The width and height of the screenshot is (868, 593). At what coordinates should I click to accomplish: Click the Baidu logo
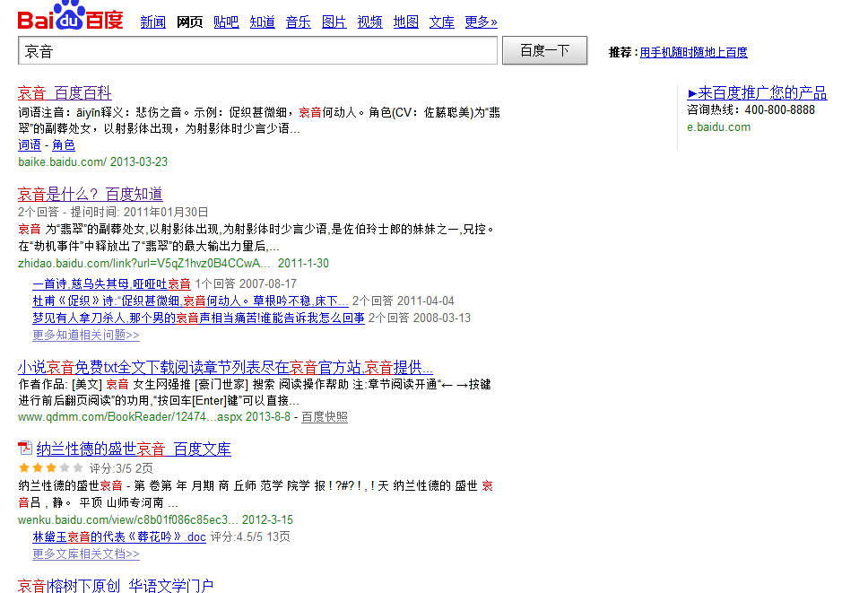click(x=70, y=15)
